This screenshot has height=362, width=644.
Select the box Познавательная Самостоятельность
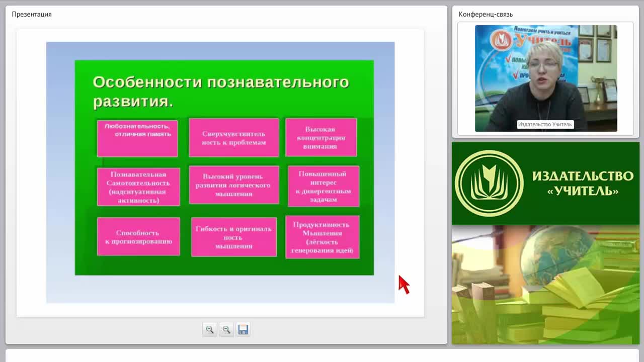[x=138, y=187]
